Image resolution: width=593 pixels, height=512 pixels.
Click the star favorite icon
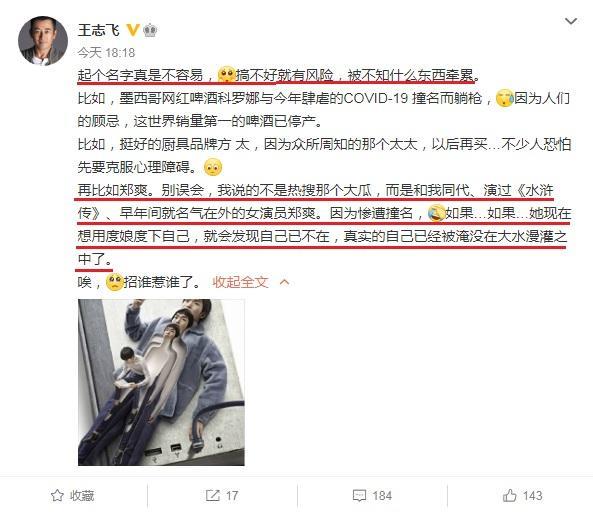[57, 495]
